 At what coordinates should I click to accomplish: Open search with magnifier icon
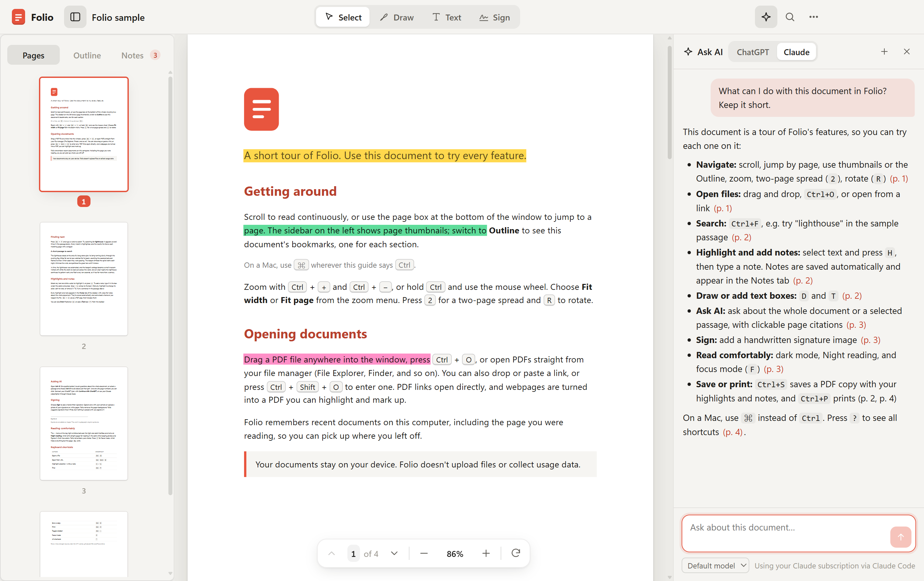[x=790, y=17]
